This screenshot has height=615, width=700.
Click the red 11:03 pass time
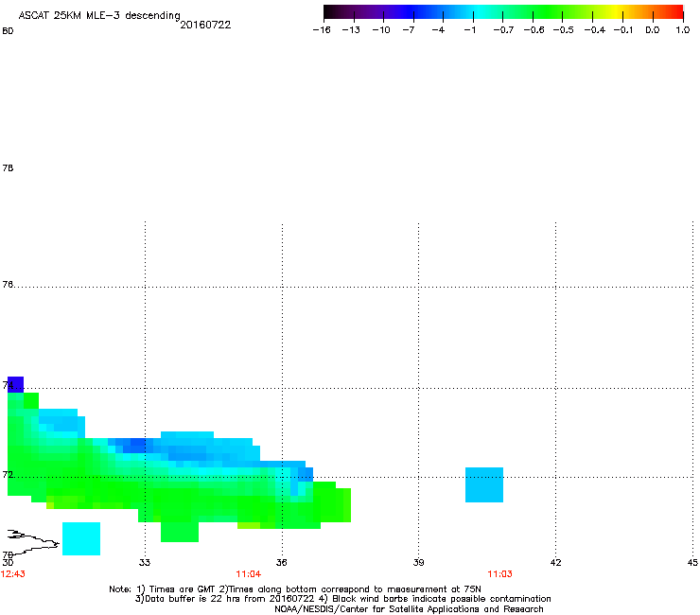click(500, 574)
